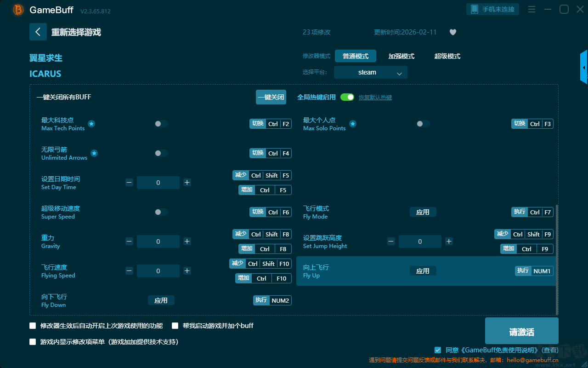This screenshot has height=368, width=588.
Task: Click Ctrl Shift F9 jump decrease hotkey
Action: 524,234
